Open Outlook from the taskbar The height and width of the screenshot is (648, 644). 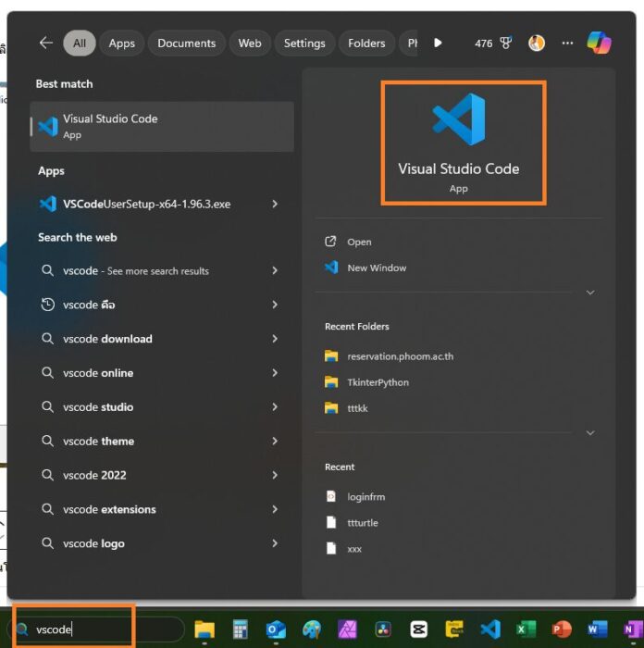click(x=276, y=629)
